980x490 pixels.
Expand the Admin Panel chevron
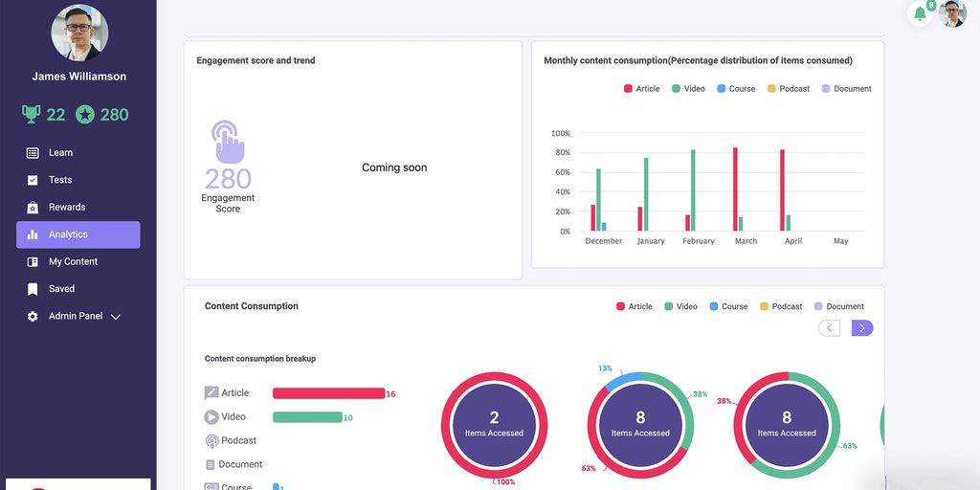[x=116, y=317]
